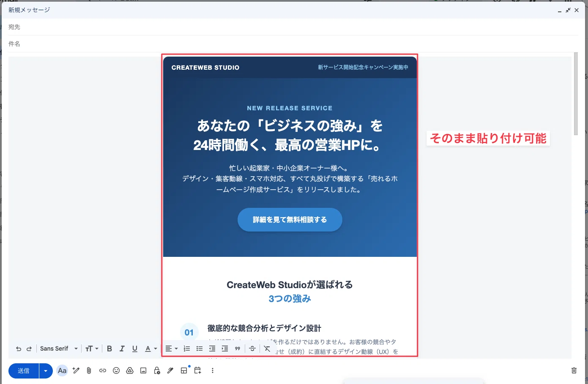Screen dimensions: 588x384
Task: Click the 新サービス開始記念キャンペーン実施中 link
Action: [x=363, y=67]
